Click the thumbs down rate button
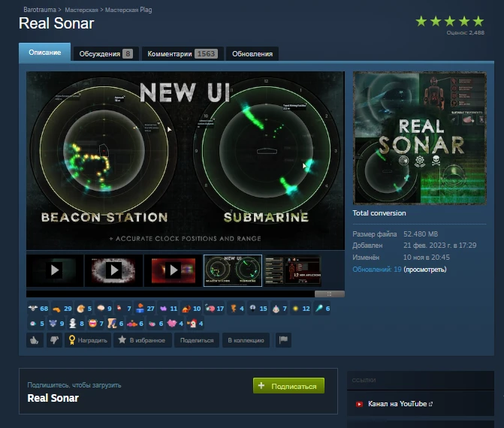The width and height of the screenshot is (504, 428). pos(54,340)
